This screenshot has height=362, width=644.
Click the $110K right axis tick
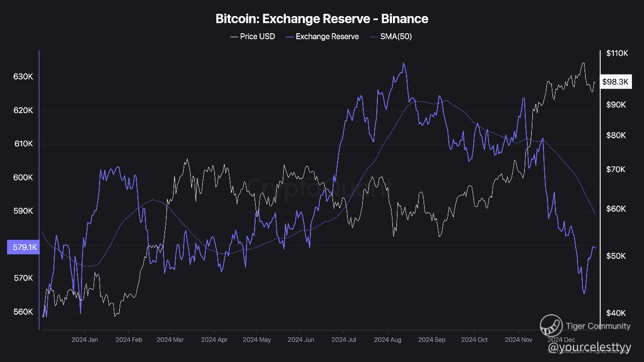[617, 53]
